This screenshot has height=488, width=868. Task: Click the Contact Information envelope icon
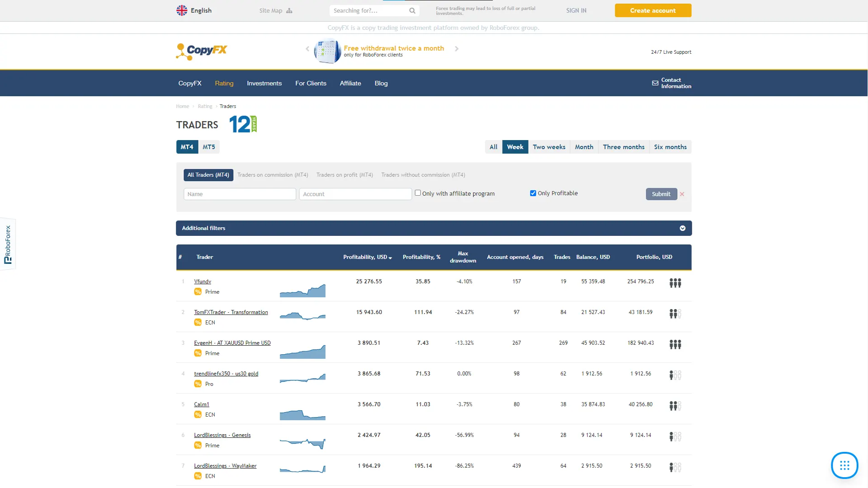655,83
